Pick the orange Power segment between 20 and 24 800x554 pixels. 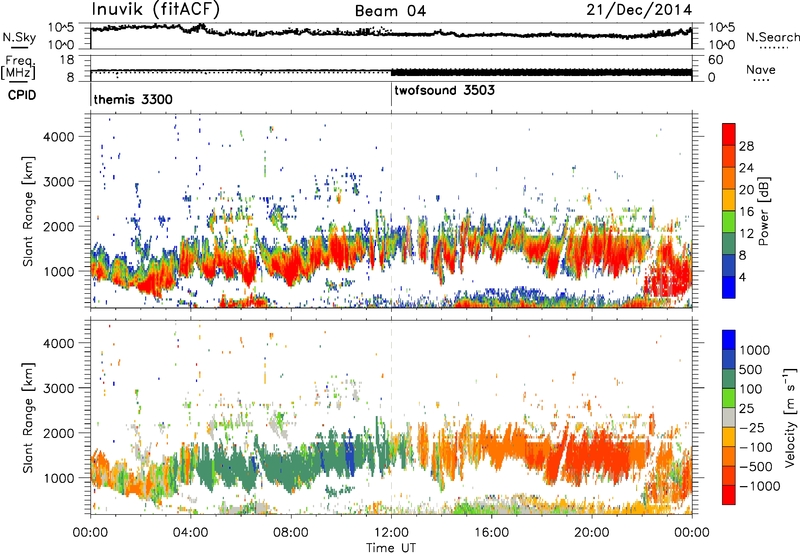tap(729, 178)
